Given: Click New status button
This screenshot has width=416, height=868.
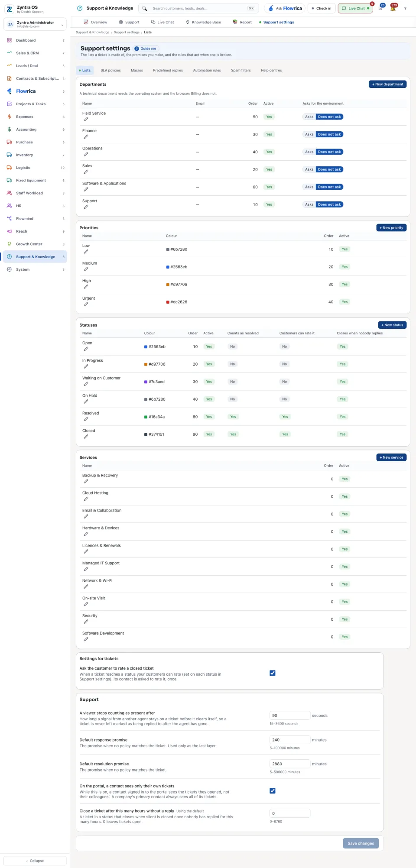Looking at the screenshot, I should point(392,325).
